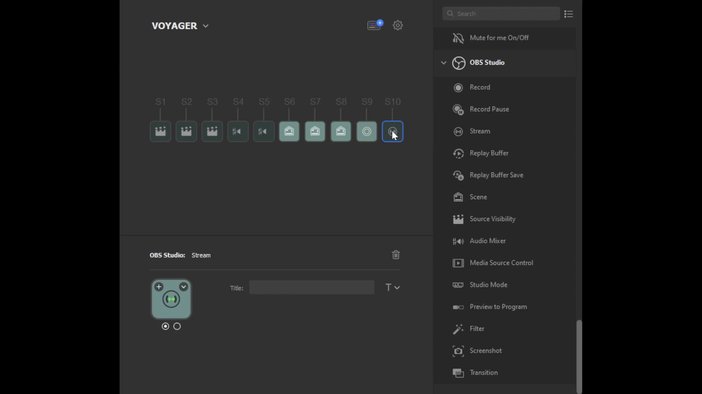Click the Source Visibility action icon
702x394 pixels.
pyautogui.click(x=458, y=219)
